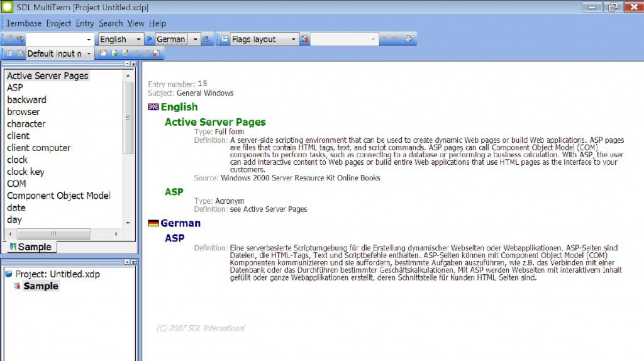The width and height of the screenshot is (644, 361).
Task: Click the Entry number 15 value
Action: pyautogui.click(x=203, y=84)
